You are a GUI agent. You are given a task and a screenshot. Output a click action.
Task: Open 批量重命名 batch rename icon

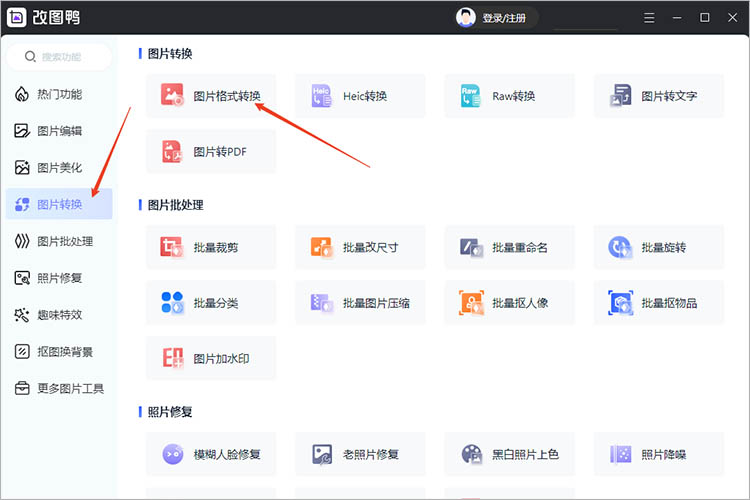click(x=471, y=247)
